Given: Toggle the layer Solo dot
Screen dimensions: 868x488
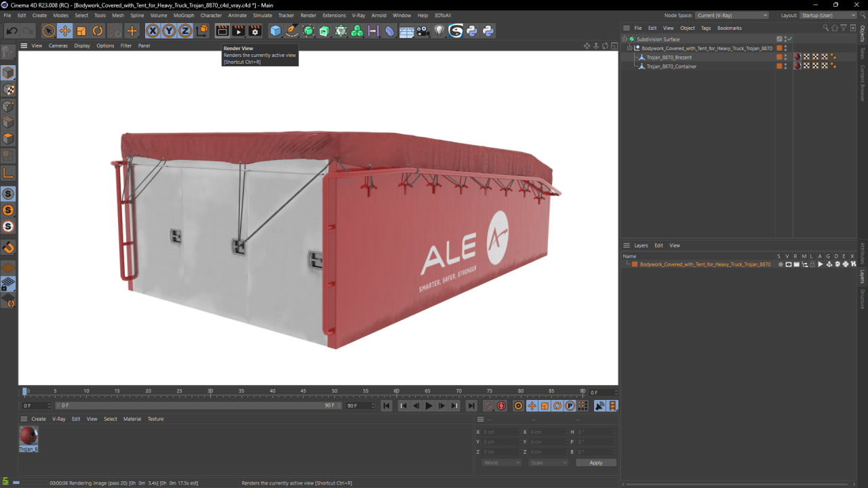Looking at the screenshot, I should [x=780, y=264].
